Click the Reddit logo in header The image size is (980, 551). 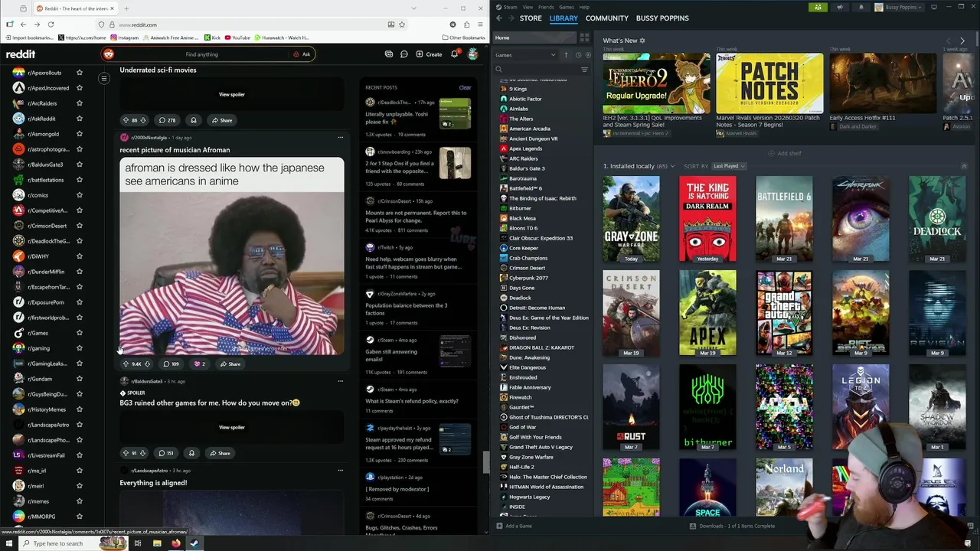pos(21,54)
